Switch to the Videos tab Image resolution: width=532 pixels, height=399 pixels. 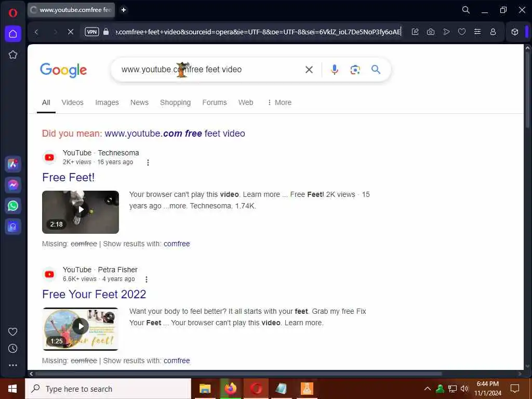73,102
